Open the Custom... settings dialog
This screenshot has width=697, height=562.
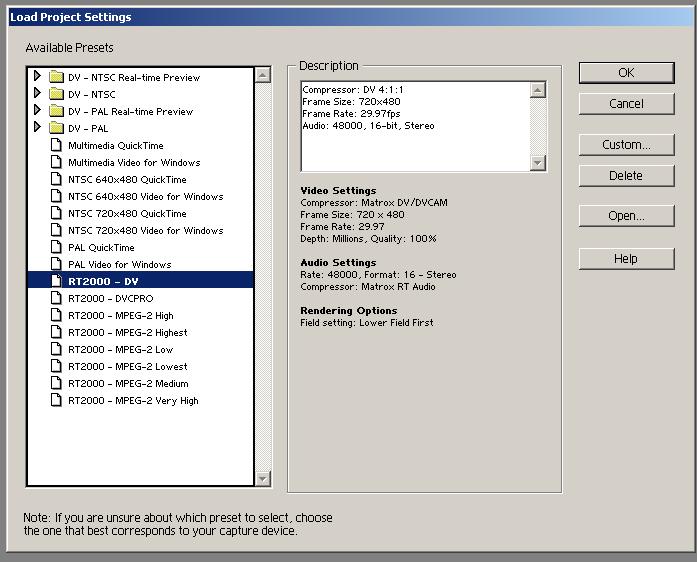[x=626, y=145]
